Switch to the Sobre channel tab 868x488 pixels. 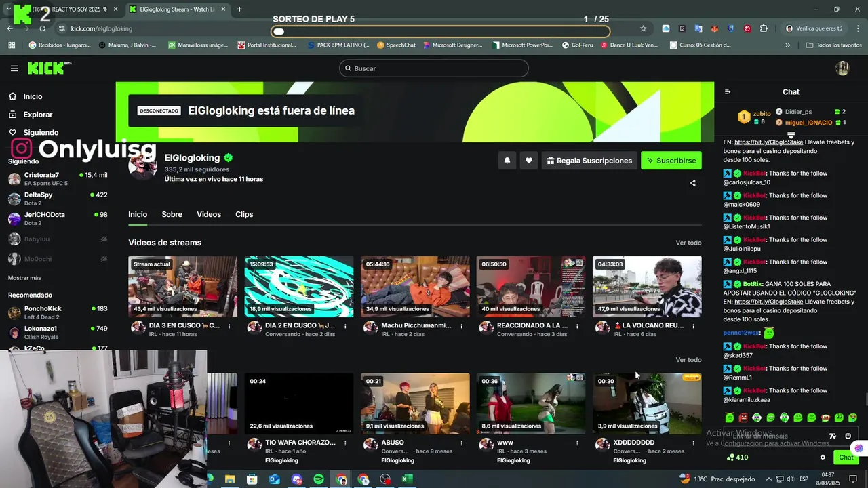172,214
